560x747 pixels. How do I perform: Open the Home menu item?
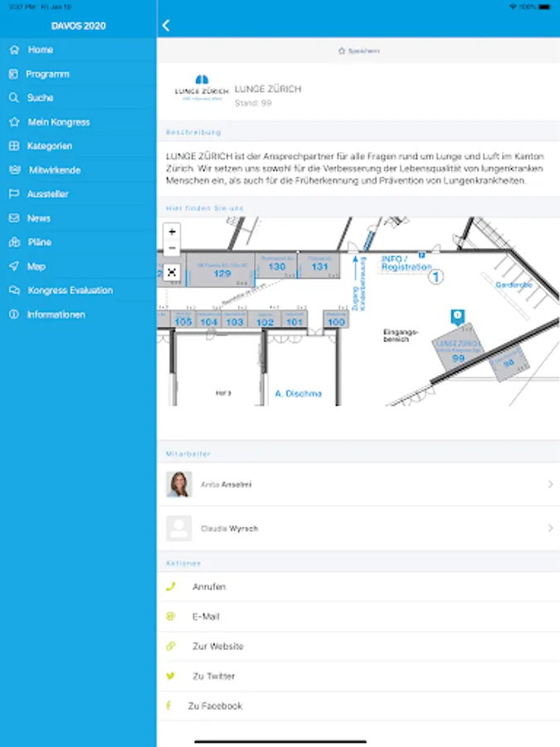pyautogui.click(x=78, y=50)
